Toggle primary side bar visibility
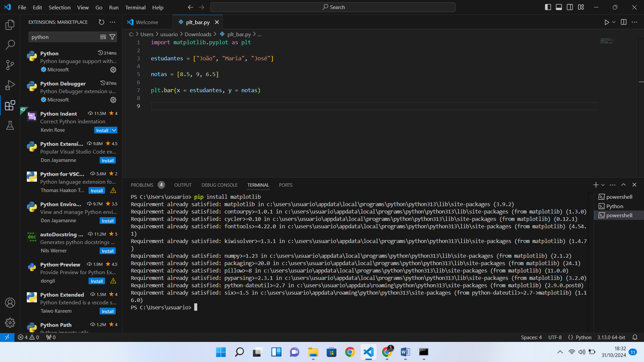 [x=548, y=7]
